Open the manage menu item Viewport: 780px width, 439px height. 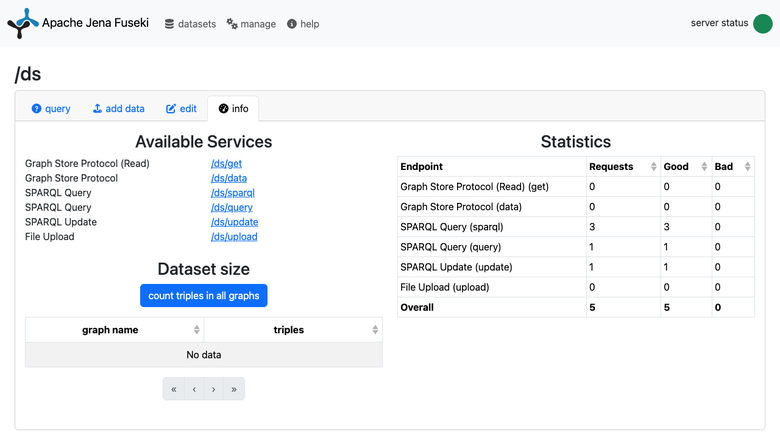[x=251, y=24]
